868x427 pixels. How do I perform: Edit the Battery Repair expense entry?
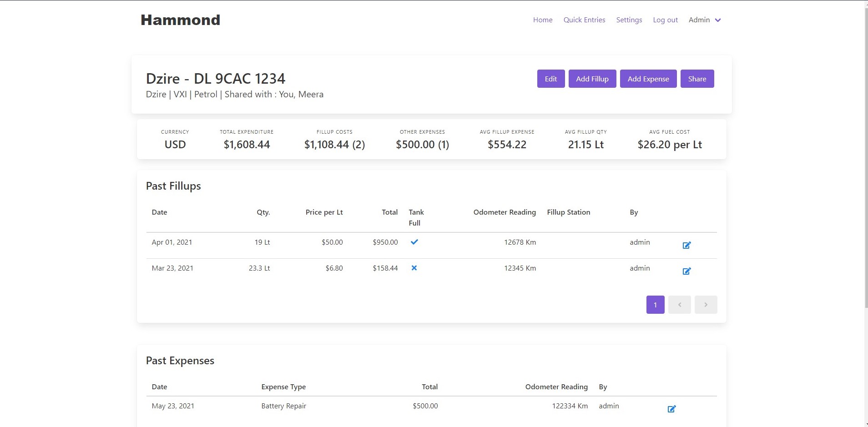[671, 409]
